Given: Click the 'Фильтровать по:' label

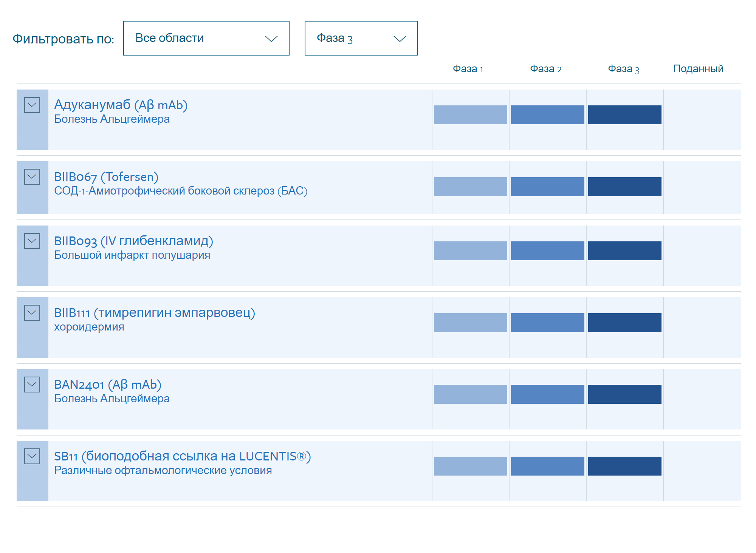Looking at the screenshot, I should click(64, 39).
